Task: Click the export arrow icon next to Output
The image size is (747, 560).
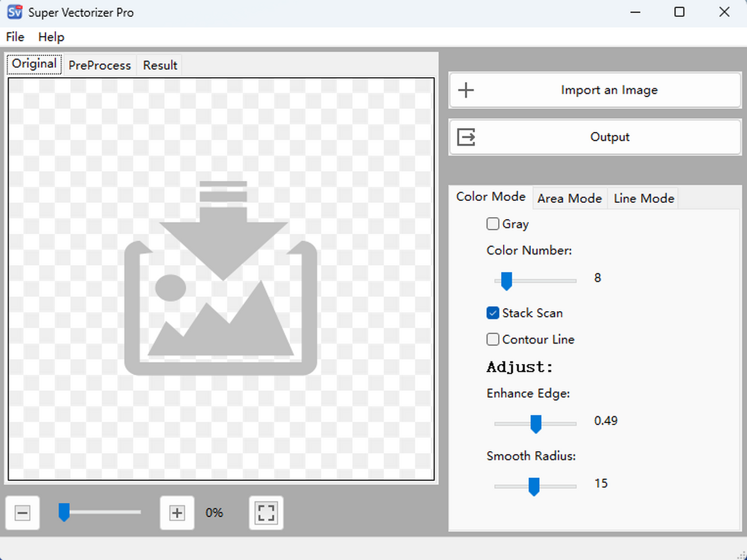Action: (466, 137)
